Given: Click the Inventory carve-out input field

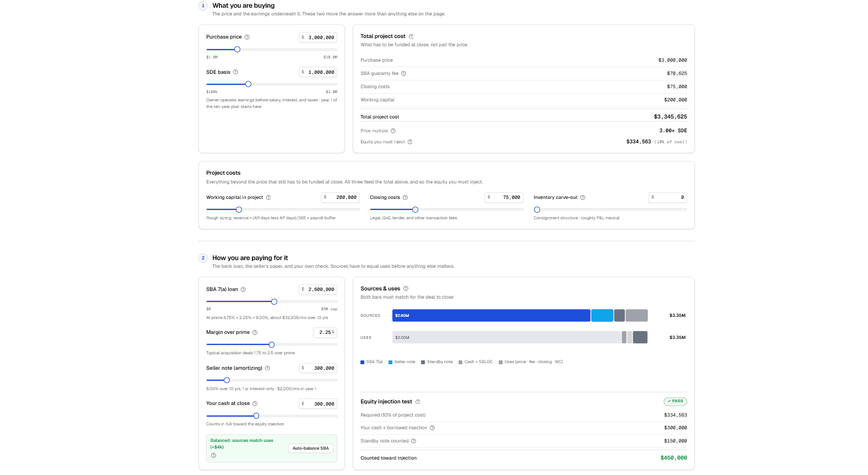Looking at the screenshot, I should coord(667,197).
